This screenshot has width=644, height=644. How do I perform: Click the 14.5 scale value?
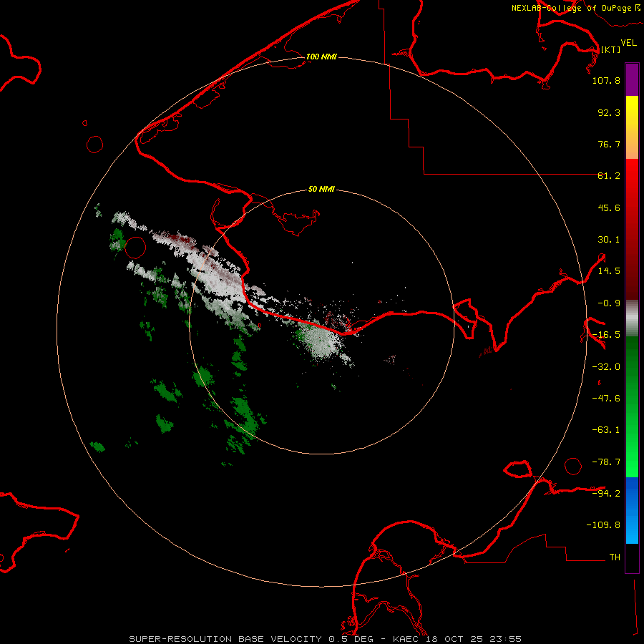point(609,271)
